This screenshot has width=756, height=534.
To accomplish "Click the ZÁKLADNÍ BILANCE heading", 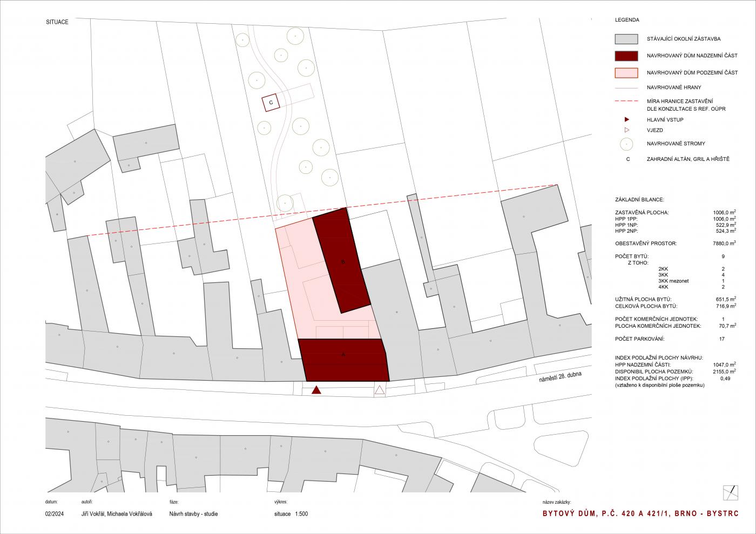I will pos(639,199).
